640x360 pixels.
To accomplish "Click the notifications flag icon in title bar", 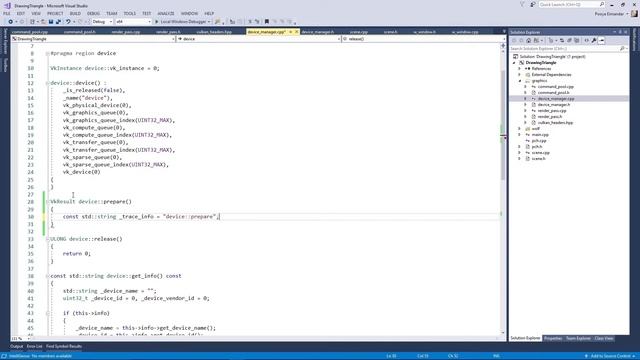I will (522, 4).
